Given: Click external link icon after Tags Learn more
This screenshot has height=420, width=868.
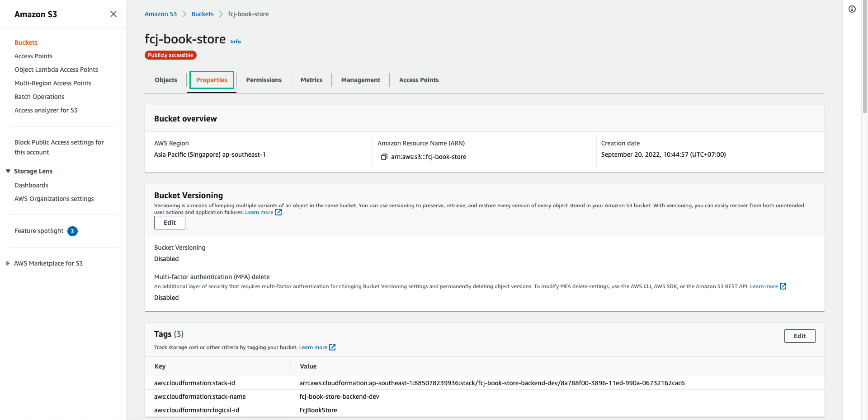Looking at the screenshot, I should 332,347.
